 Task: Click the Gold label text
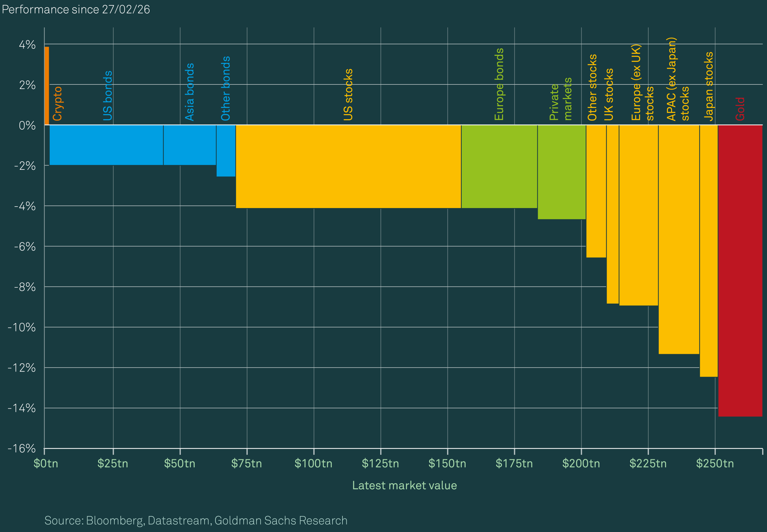pyautogui.click(x=740, y=109)
